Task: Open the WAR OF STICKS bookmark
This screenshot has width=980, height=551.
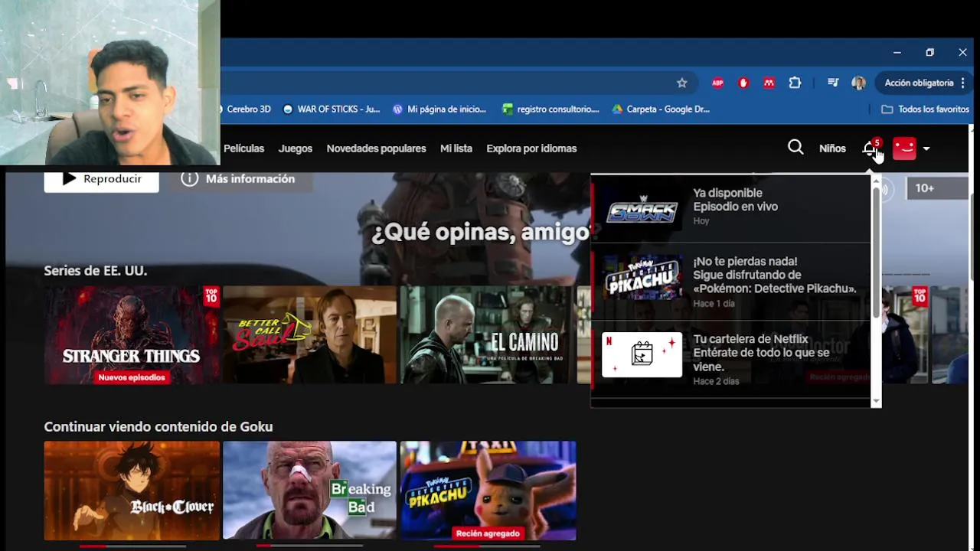Action: [x=331, y=109]
